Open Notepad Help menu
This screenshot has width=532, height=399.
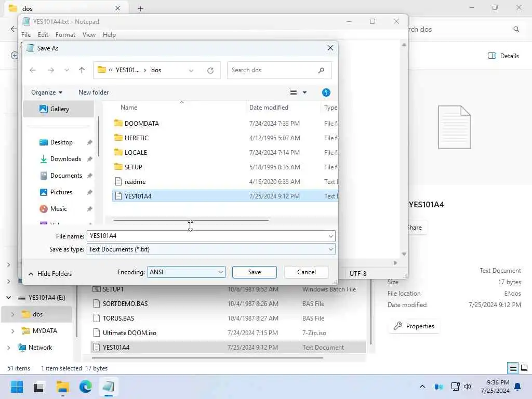point(109,35)
